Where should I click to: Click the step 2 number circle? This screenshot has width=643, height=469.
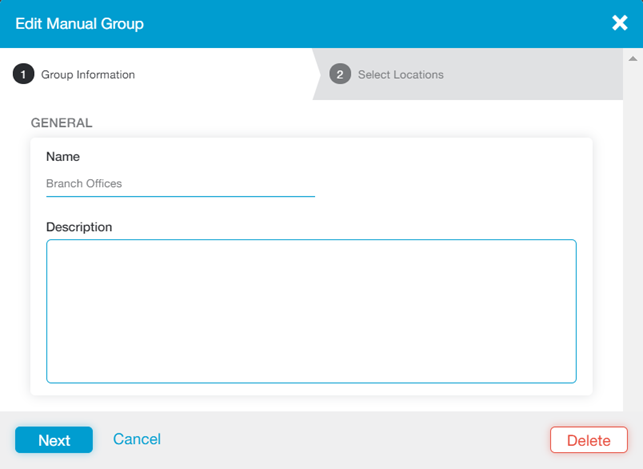340,74
